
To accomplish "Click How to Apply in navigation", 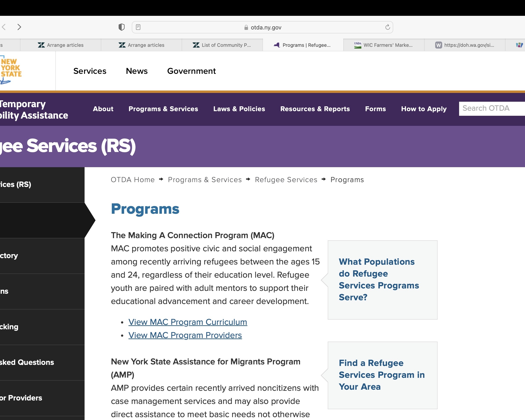I will 424,109.
